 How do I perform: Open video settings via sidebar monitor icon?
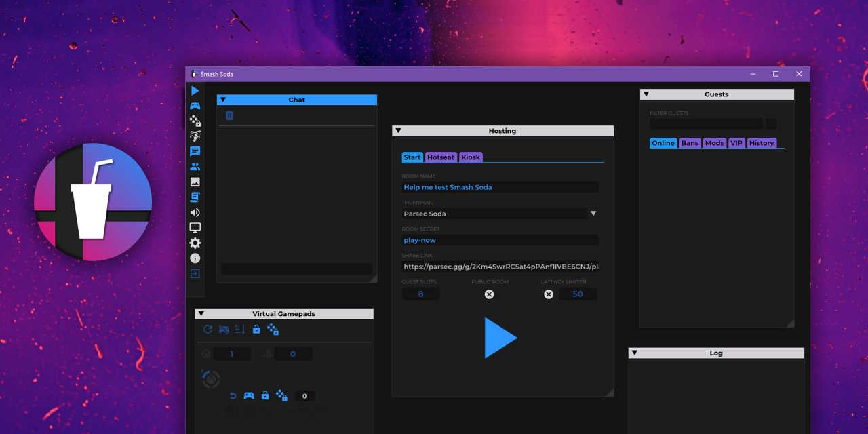click(x=195, y=228)
